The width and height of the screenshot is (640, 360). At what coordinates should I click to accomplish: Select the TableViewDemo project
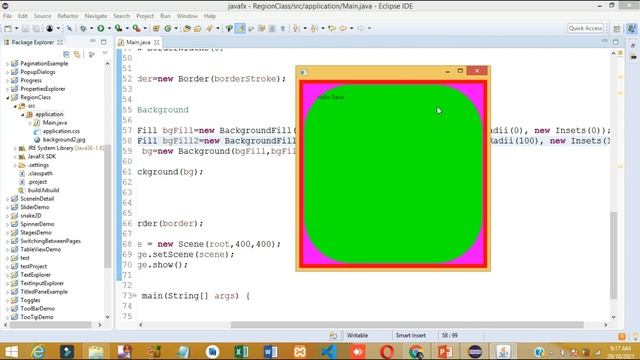click(x=40, y=249)
